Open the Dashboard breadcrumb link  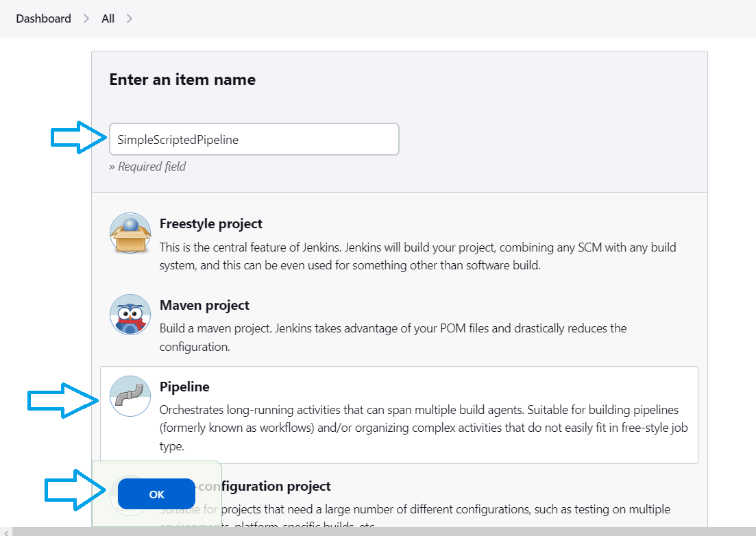click(x=43, y=19)
